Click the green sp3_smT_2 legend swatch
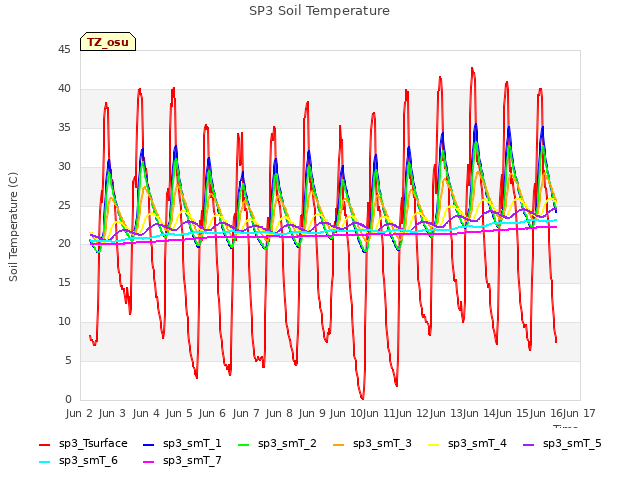This screenshot has width=640, height=480. pos(243,444)
